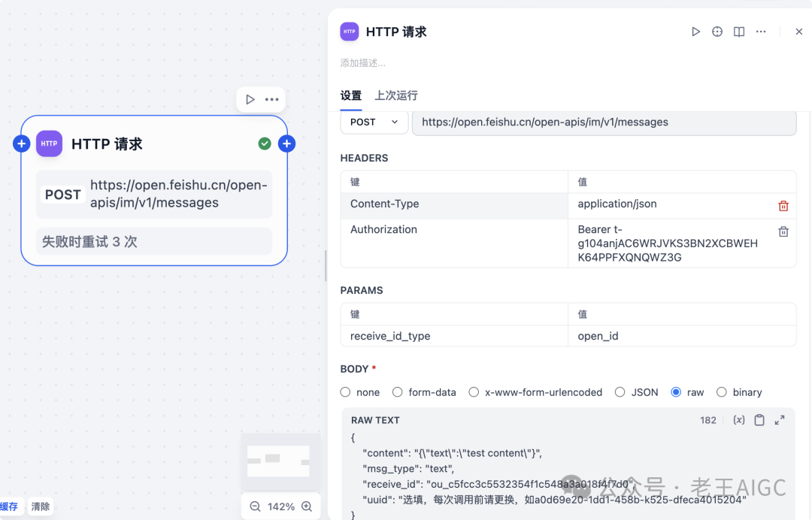
Task: Edit the open_id param value
Action: (x=682, y=336)
